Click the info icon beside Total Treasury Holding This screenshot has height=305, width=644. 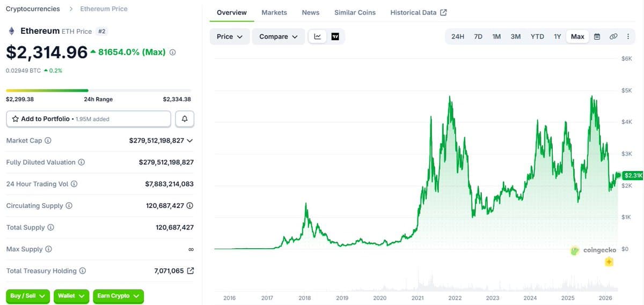(83, 271)
